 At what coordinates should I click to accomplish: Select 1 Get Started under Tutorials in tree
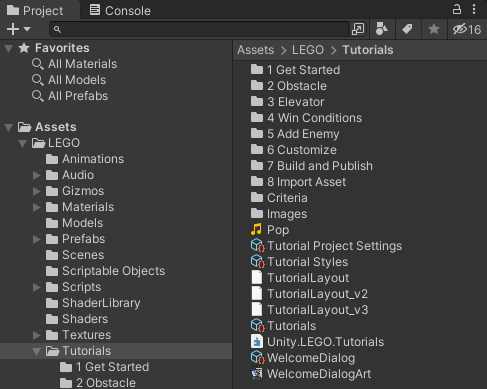pos(104,367)
